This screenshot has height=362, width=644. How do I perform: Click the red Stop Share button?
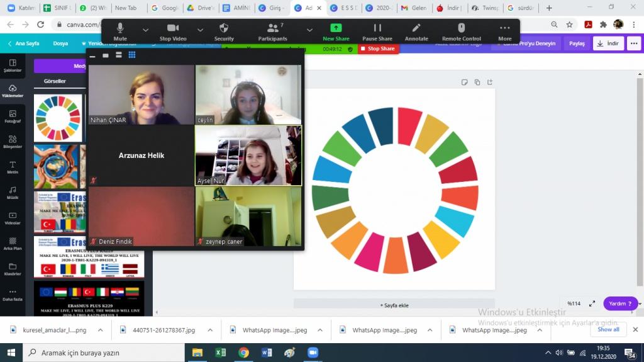point(378,48)
